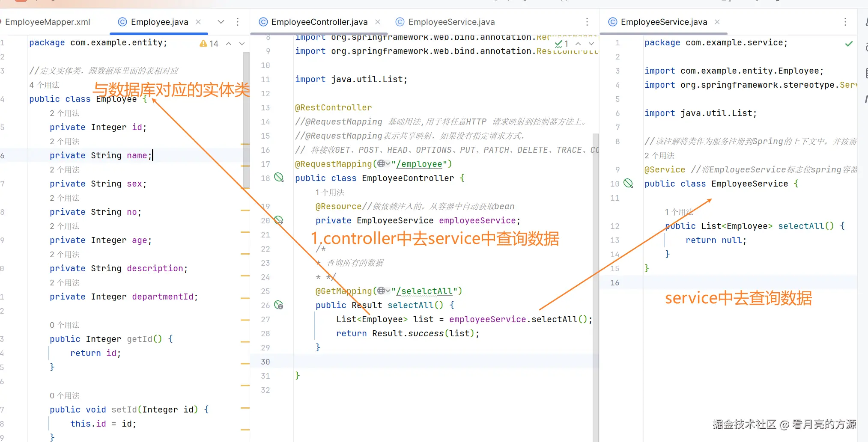Place cursor on "private String name;" line
This screenshot has height=442, width=868.
[x=101, y=155]
